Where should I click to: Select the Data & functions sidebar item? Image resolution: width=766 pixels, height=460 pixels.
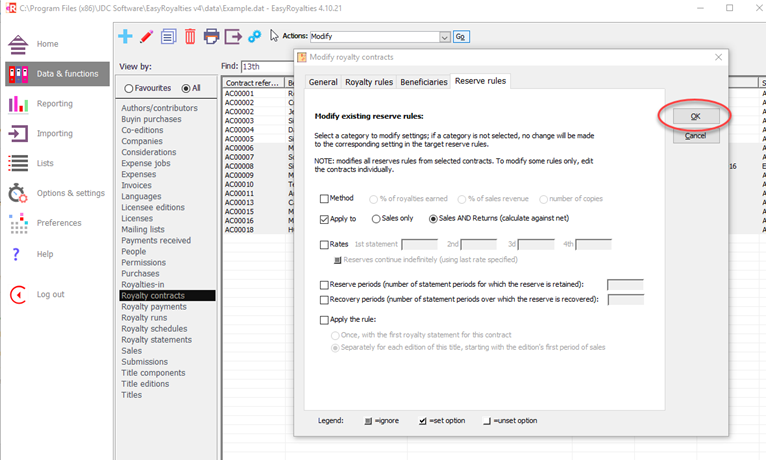[57, 74]
